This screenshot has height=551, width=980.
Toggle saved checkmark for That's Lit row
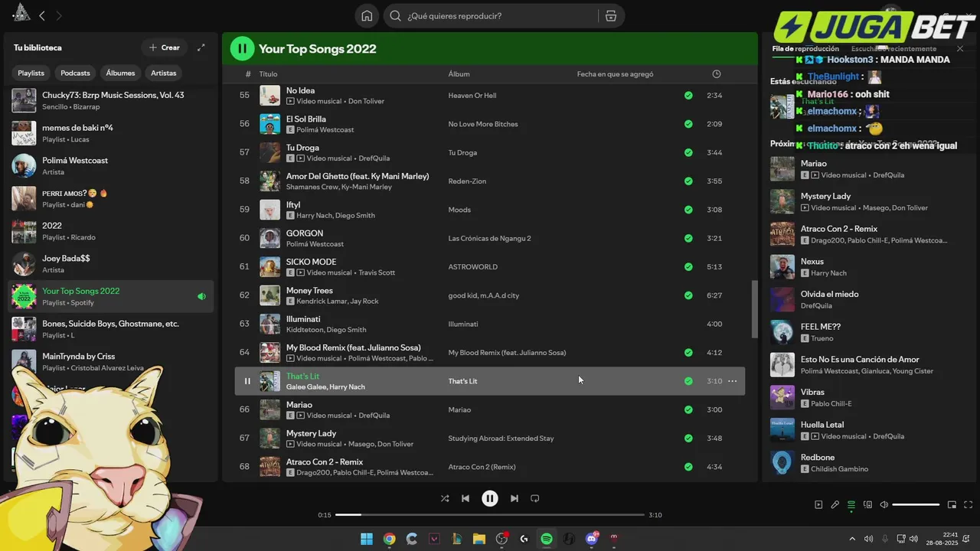pyautogui.click(x=688, y=381)
